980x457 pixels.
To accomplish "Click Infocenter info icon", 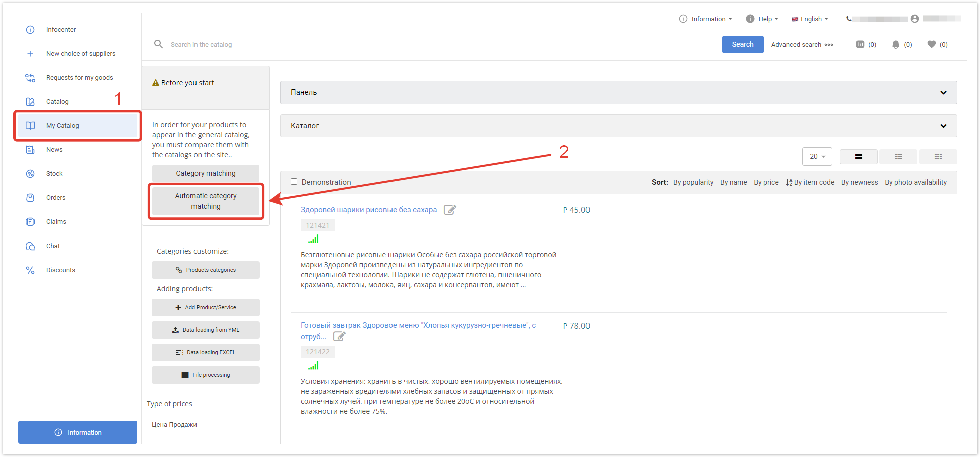I will coord(30,30).
